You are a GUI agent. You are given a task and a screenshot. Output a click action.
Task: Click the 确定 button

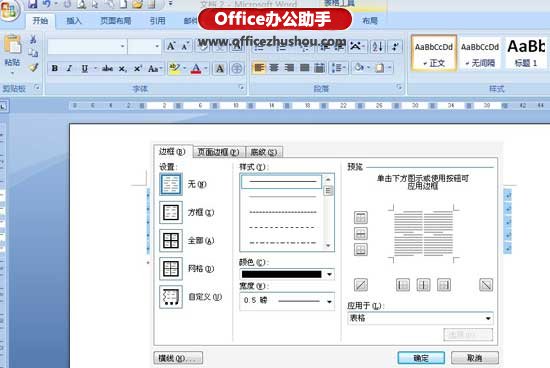pos(421,358)
